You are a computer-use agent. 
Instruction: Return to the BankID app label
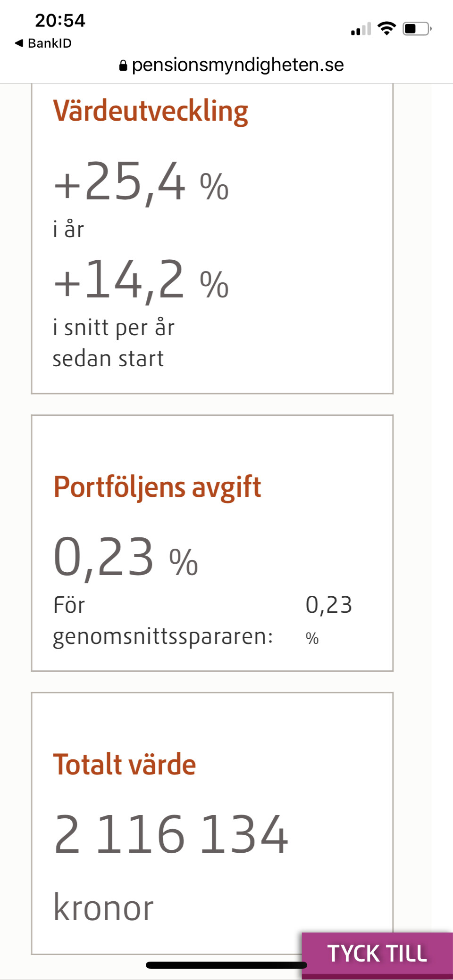50,43
